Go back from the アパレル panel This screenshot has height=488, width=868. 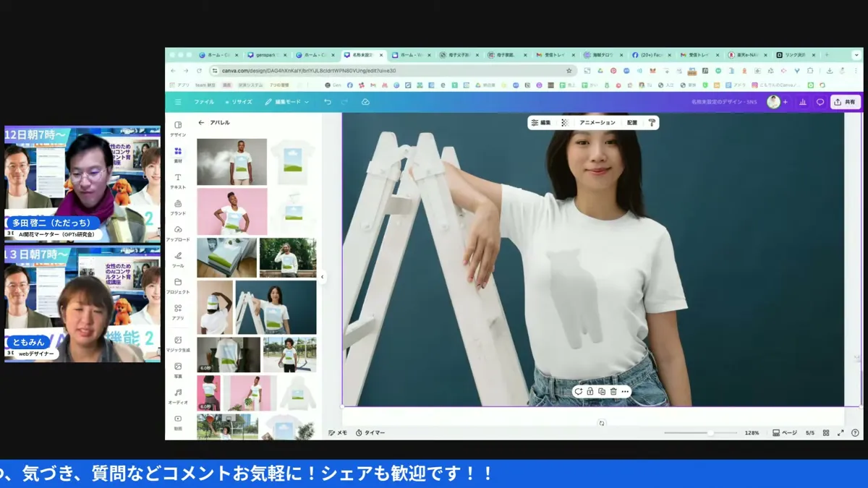click(201, 123)
